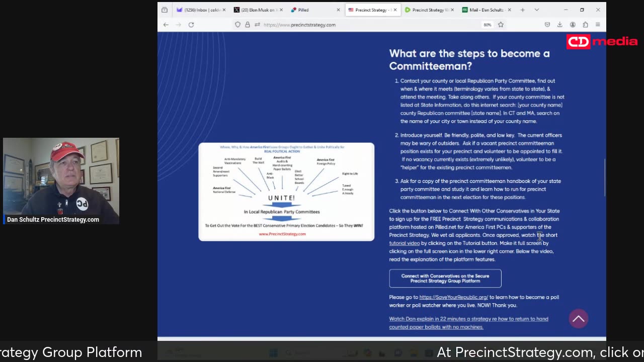The width and height of the screenshot is (644, 362).
Task: Open a new browser tab
Action: pyautogui.click(x=522, y=10)
